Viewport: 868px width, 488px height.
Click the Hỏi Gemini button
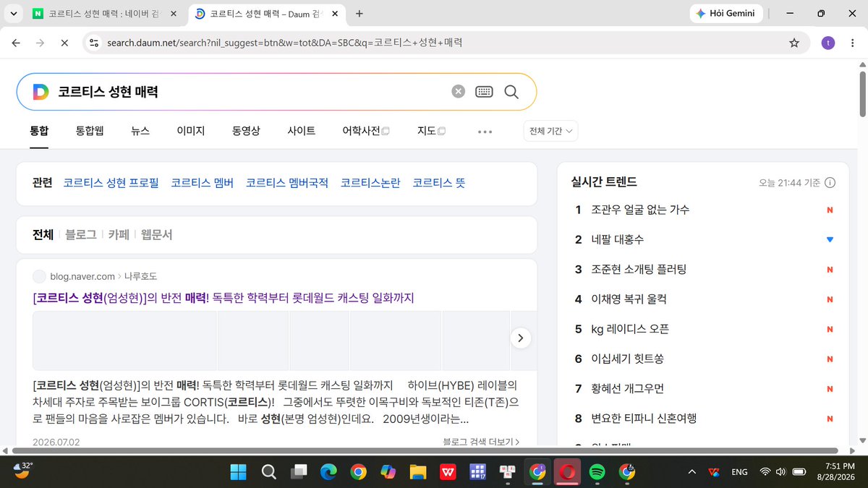[725, 13]
